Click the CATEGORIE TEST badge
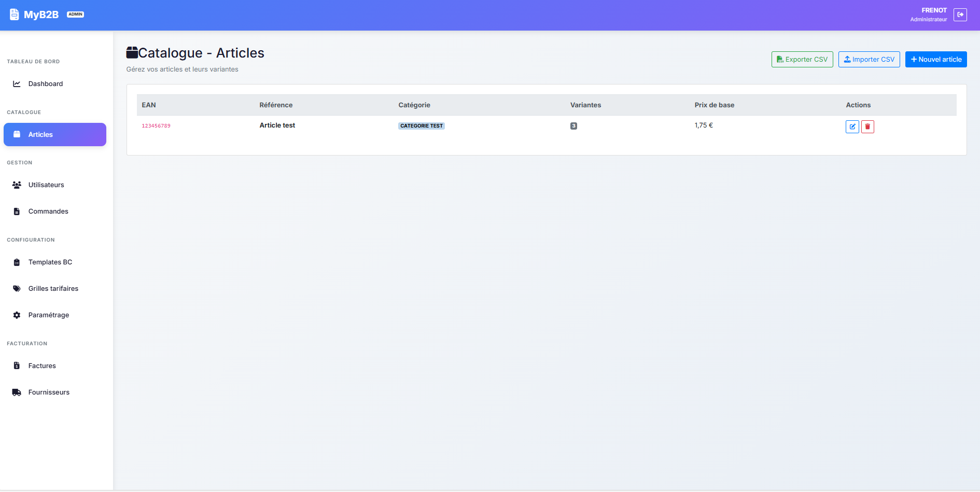This screenshot has width=980, height=492. 422,126
